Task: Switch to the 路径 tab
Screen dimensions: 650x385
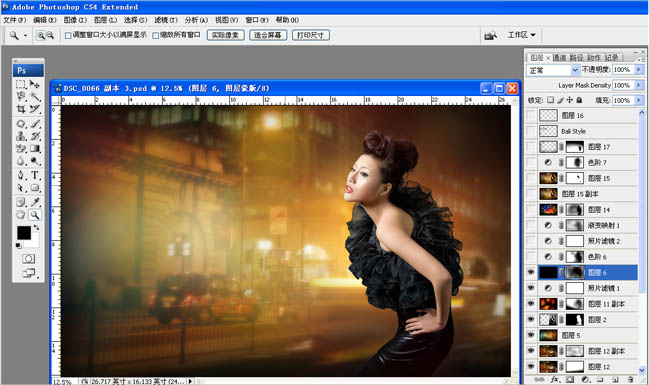Action: (x=576, y=58)
